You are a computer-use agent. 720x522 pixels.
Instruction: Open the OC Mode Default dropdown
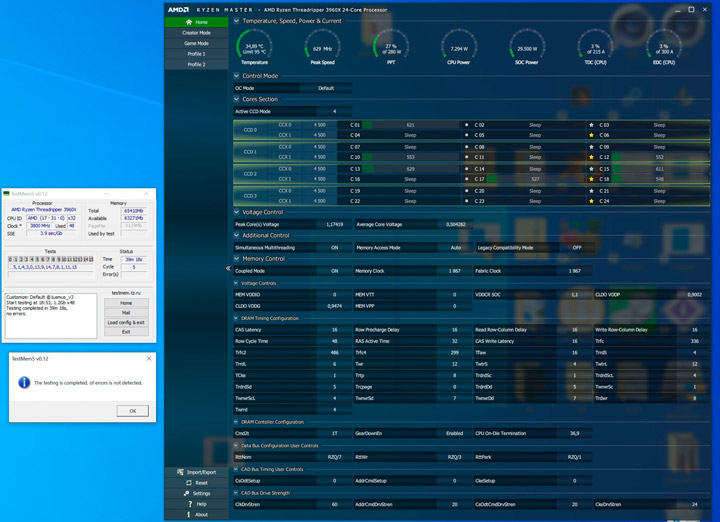click(326, 88)
